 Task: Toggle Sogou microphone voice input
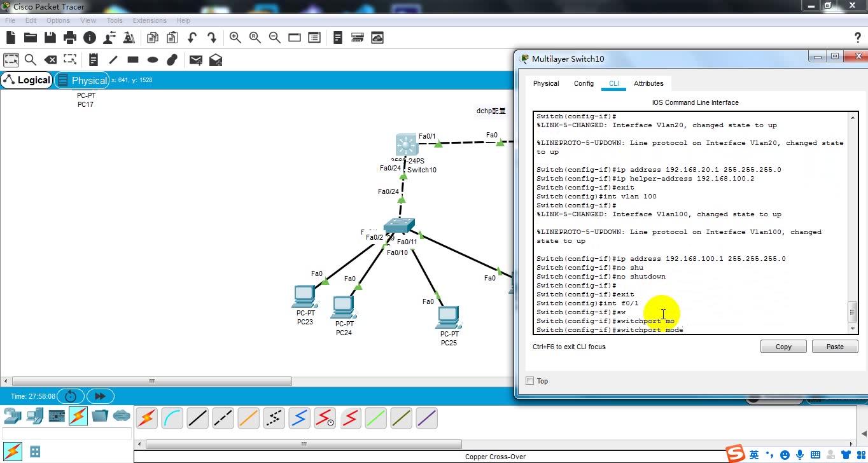tap(799, 455)
